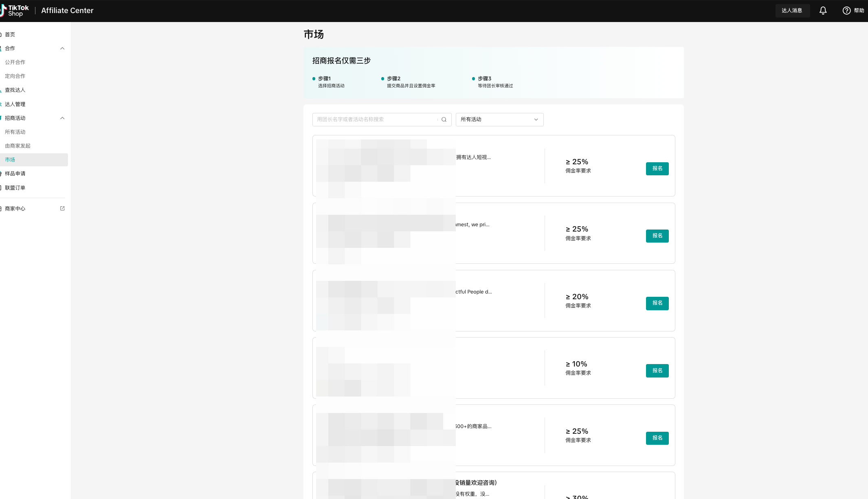Click 报名 on ≥ 10% campaign
868x499 pixels.
coord(657,371)
